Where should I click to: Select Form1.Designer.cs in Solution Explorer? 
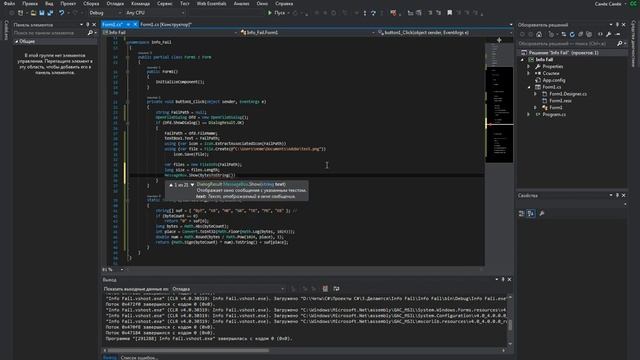tap(567, 94)
